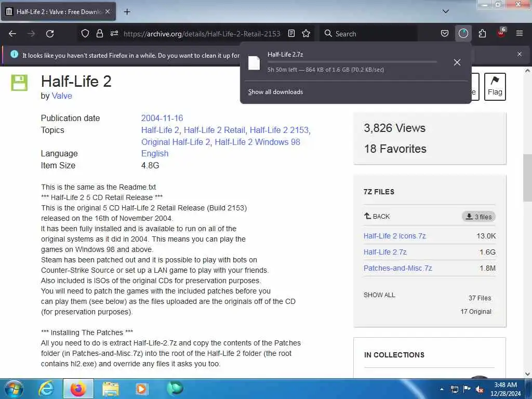Launch Internet Explorer from the taskbar
The width and height of the screenshot is (532, 399).
pos(46,389)
